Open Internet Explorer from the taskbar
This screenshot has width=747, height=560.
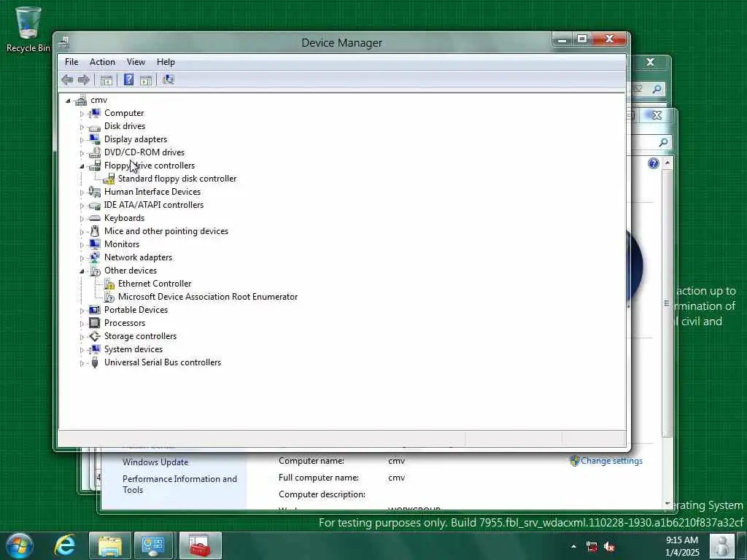(65, 545)
